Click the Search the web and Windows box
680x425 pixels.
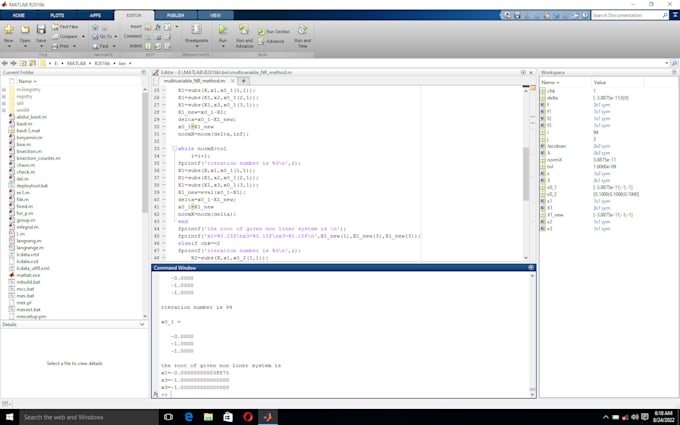click(x=89, y=417)
